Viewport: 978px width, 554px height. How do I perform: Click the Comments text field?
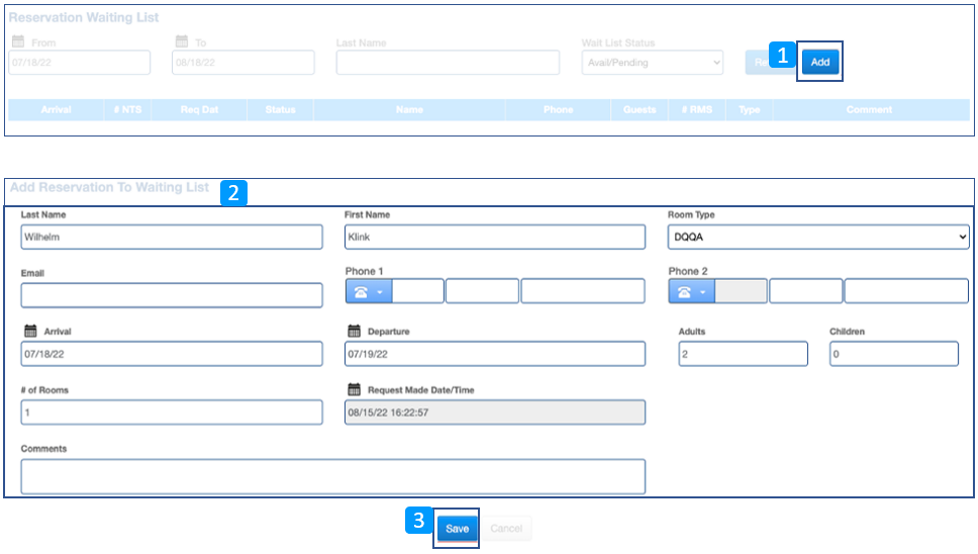[332, 476]
